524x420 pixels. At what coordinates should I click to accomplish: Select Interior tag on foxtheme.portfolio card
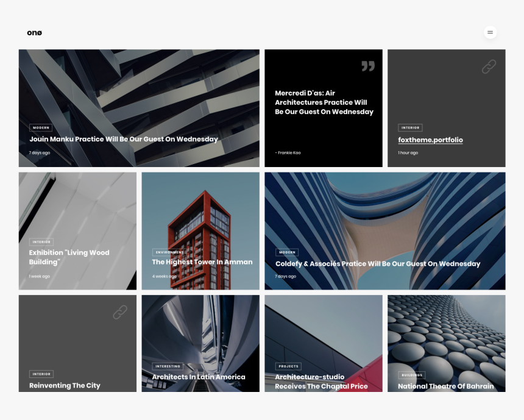(411, 128)
